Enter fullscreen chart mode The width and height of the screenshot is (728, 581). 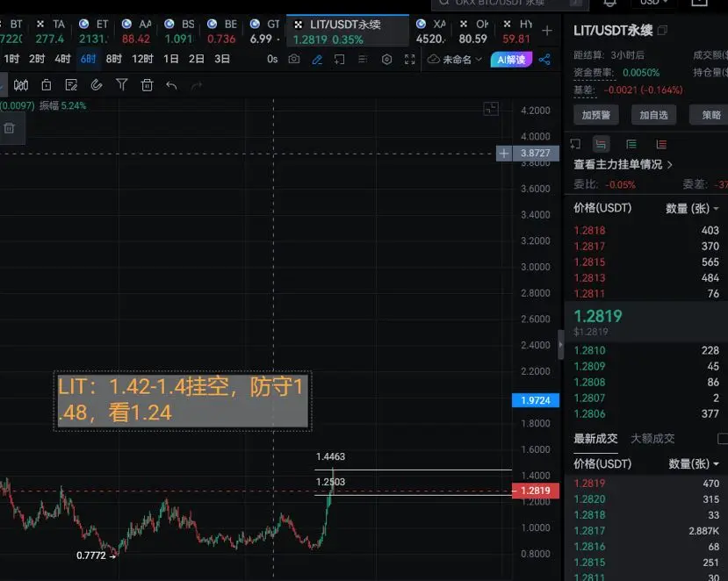(409, 60)
